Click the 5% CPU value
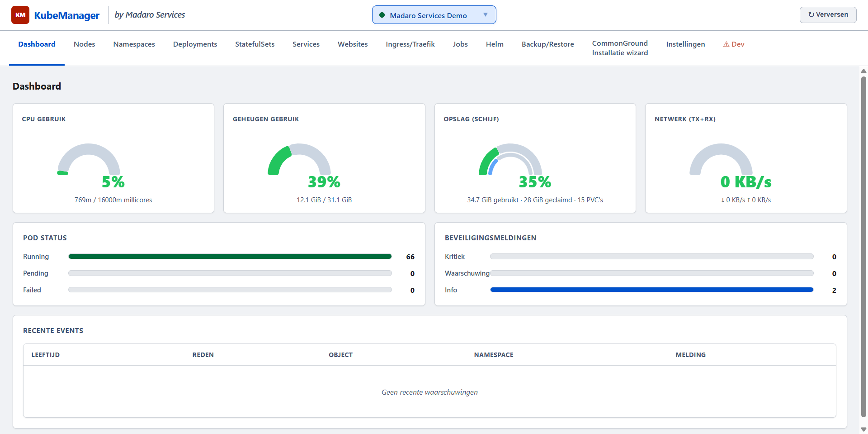The width and height of the screenshot is (868, 434). coord(113,182)
